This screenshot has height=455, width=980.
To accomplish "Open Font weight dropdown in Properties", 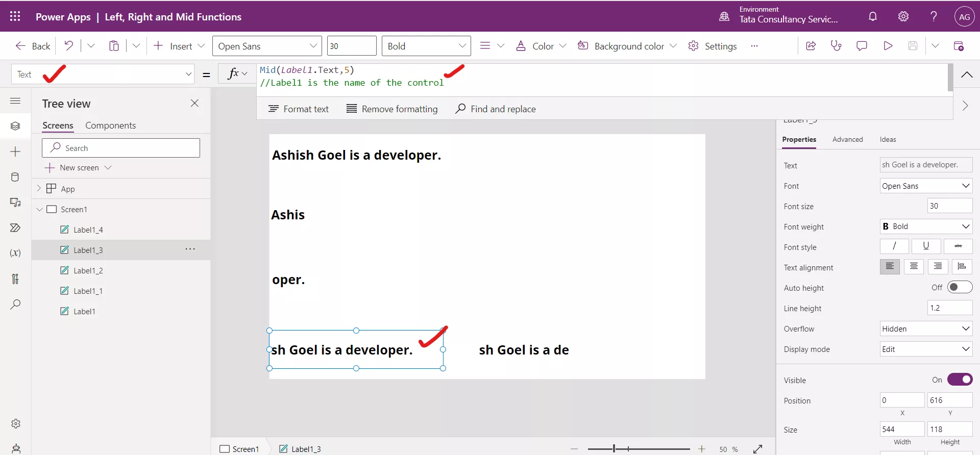I will pyautogui.click(x=926, y=226).
